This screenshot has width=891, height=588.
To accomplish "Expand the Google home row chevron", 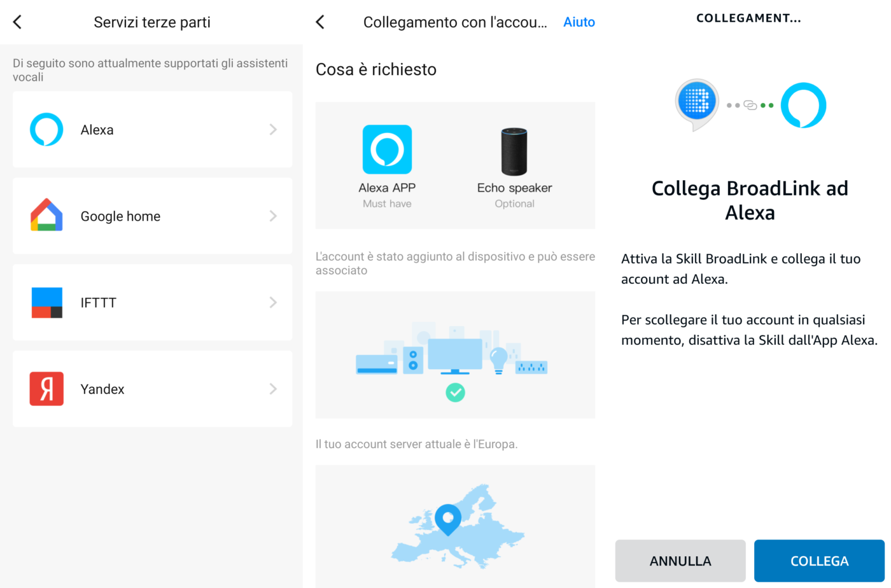I will [273, 216].
